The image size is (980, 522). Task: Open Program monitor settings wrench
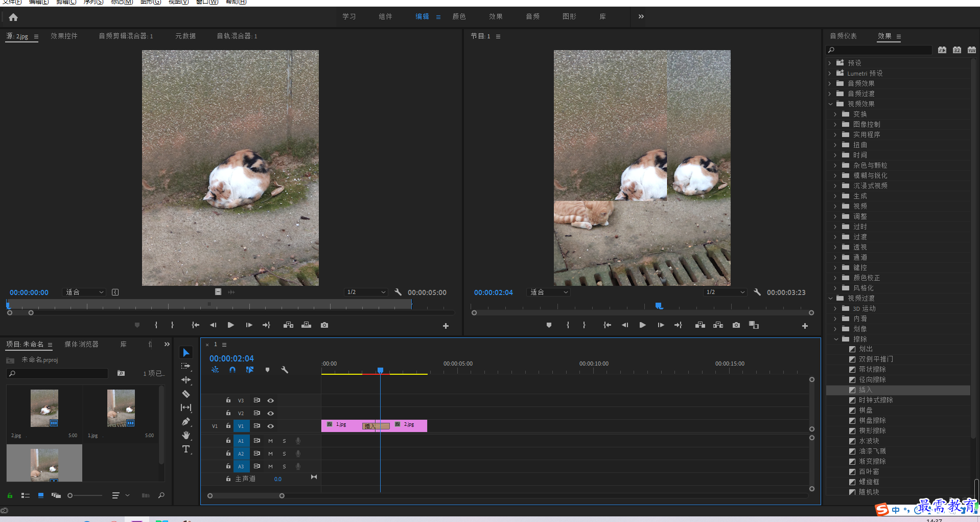(x=757, y=292)
